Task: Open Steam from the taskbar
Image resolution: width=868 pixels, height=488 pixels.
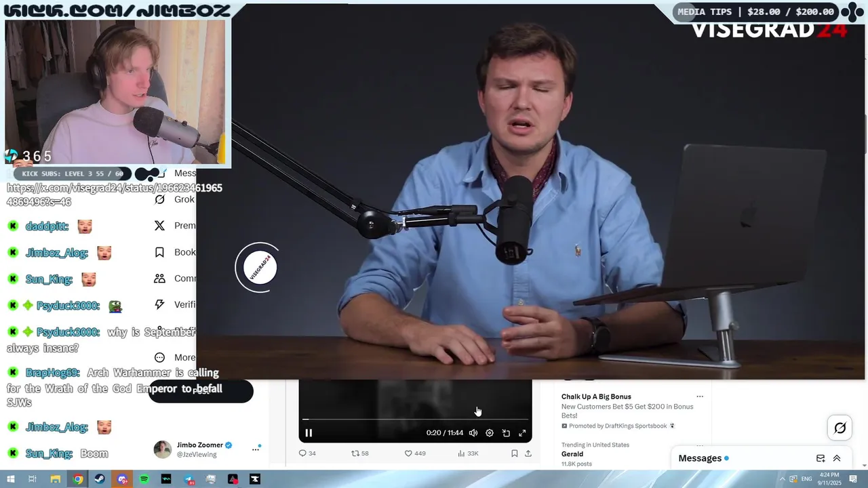Action: pyautogui.click(x=100, y=479)
